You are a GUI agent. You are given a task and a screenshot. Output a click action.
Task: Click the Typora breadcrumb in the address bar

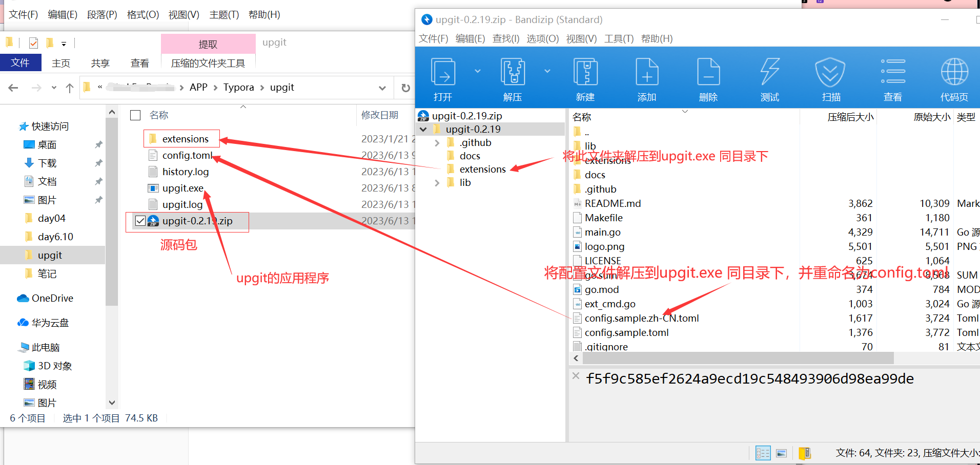238,87
